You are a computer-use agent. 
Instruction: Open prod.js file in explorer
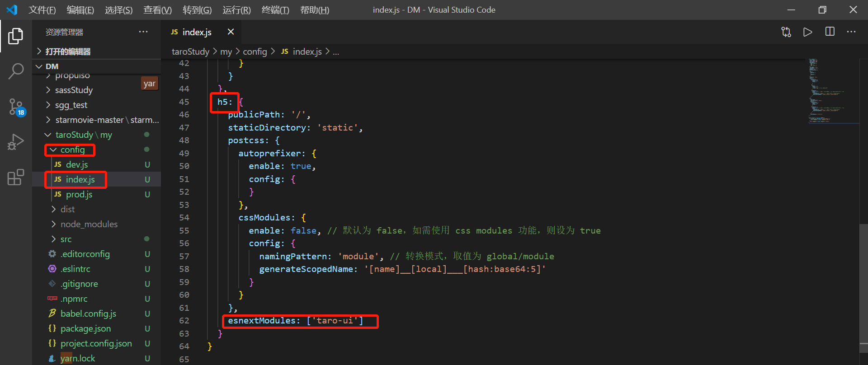(x=96, y=194)
